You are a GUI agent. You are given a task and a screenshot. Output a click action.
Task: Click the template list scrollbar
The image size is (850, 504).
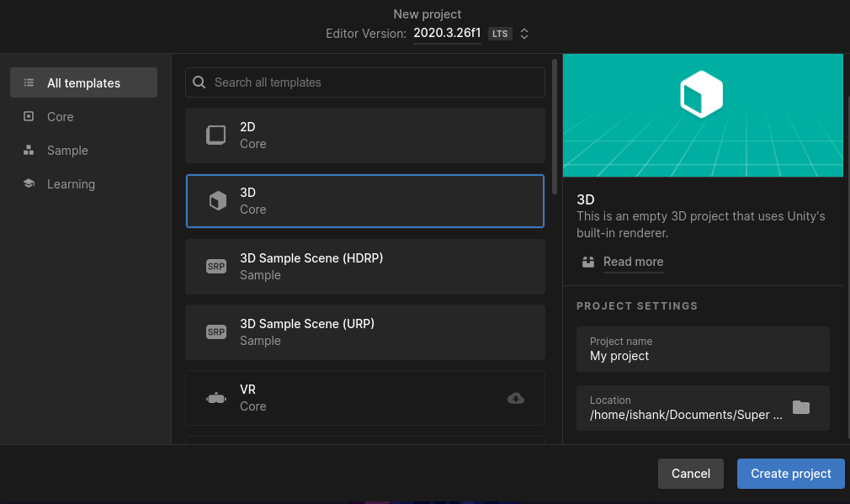pos(554,126)
